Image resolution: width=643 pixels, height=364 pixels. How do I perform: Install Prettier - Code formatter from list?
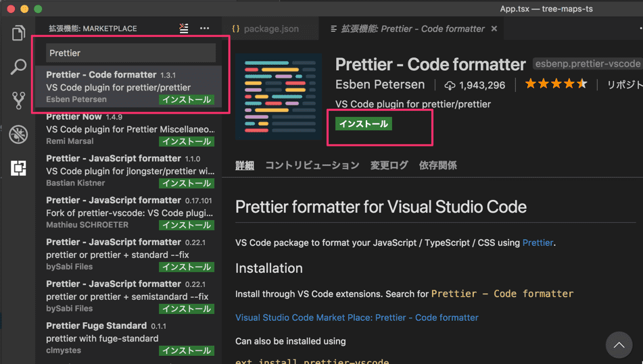tap(187, 99)
